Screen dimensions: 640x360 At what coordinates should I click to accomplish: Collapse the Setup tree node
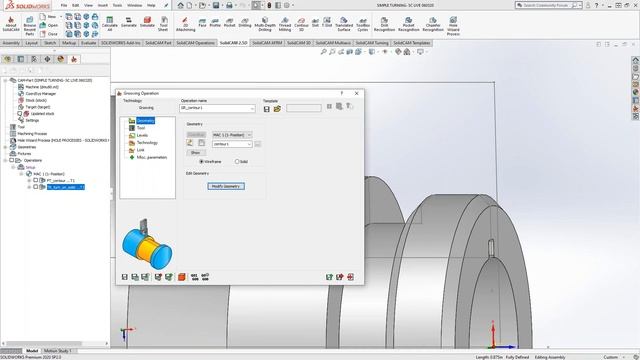pyautogui.click(x=13, y=167)
